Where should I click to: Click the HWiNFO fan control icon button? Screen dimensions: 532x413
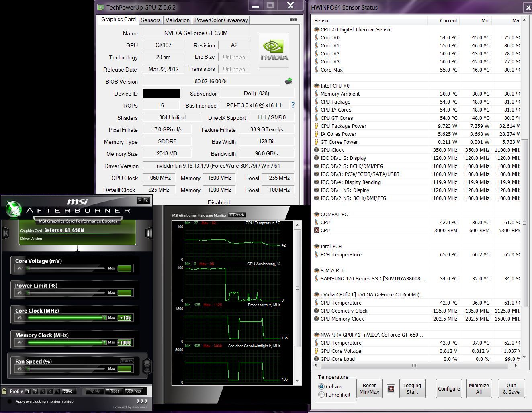click(x=391, y=388)
